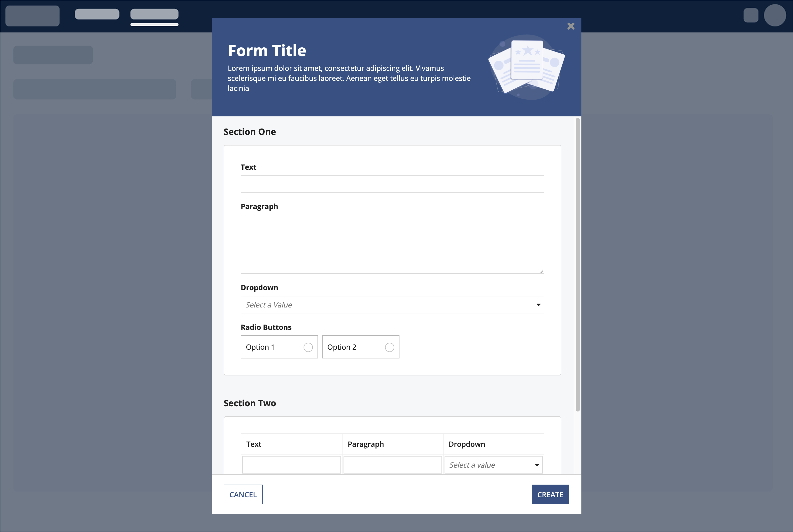Image resolution: width=793 pixels, height=532 pixels.
Task: Click the logo placeholder in top-left corner
Action: click(32, 16)
